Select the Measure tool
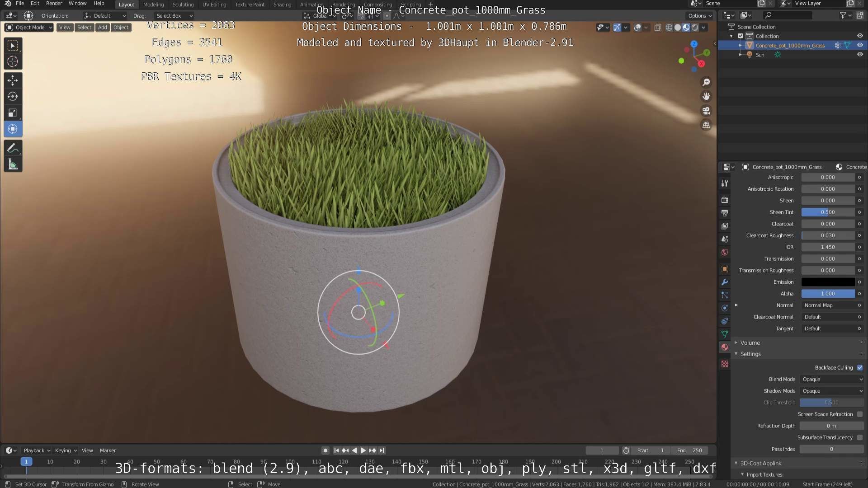The height and width of the screenshot is (488, 868). tap(13, 164)
